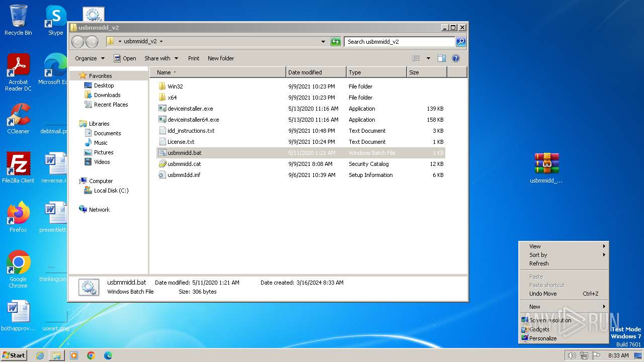This screenshot has height=362, width=644.
Task: Select the x64 folder
Action: (172, 98)
